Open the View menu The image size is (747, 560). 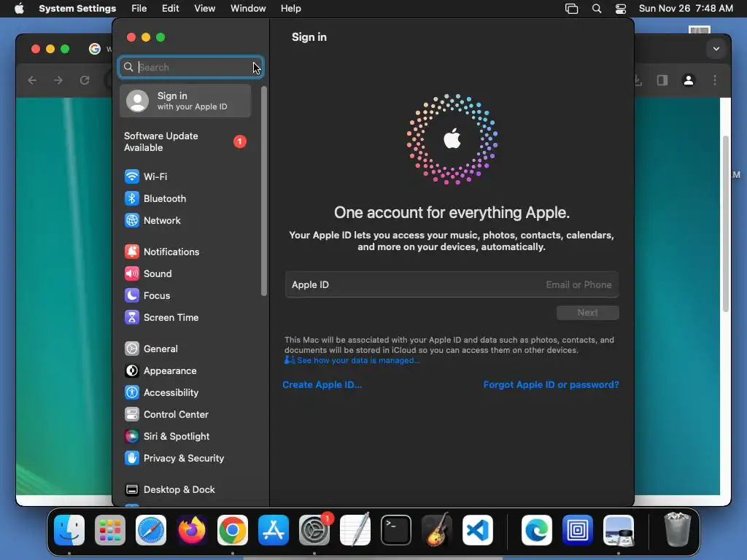tap(204, 9)
